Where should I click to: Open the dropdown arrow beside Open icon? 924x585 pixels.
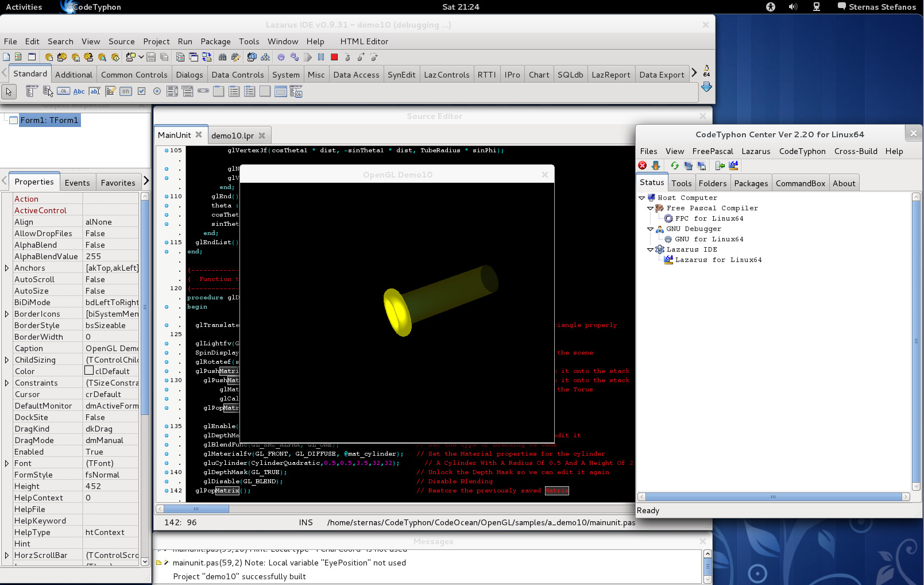point(141,57)
